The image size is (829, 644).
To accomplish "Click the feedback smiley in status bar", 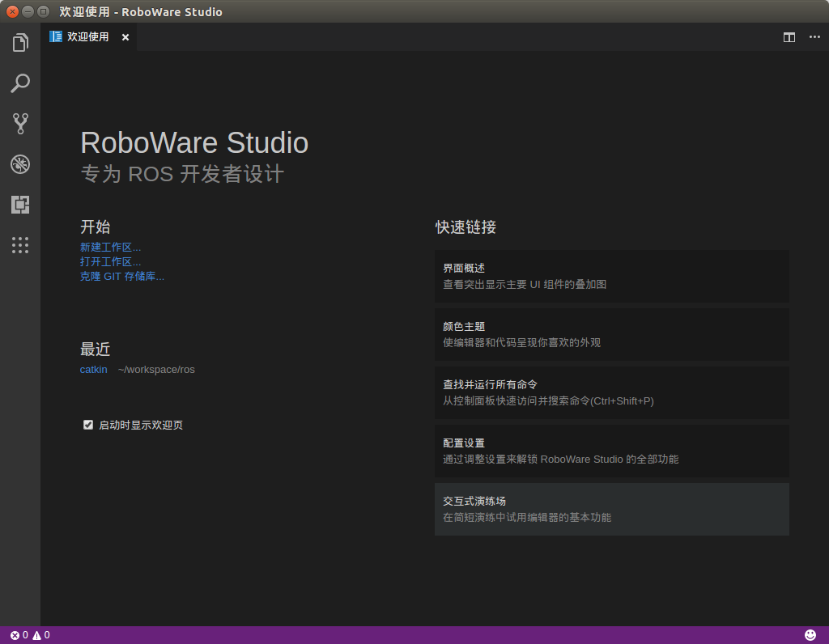I will click(x=810, y=635).
